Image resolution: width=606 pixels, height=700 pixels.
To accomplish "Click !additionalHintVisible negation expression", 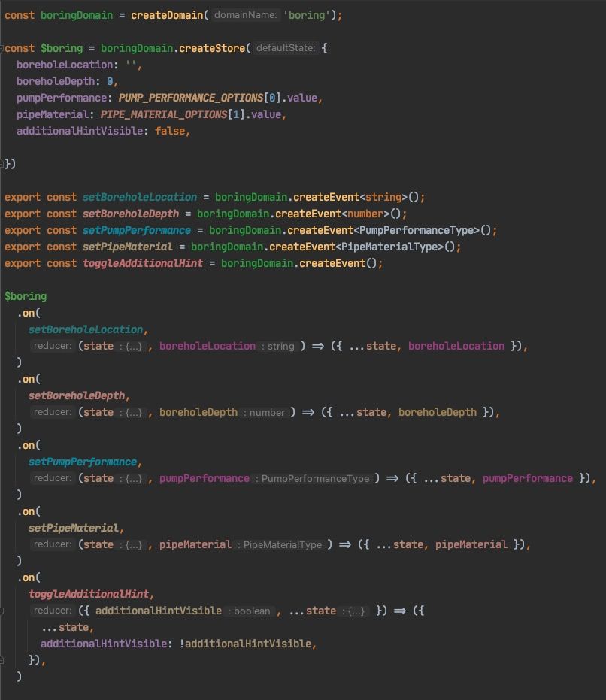I will pos(245,644).
